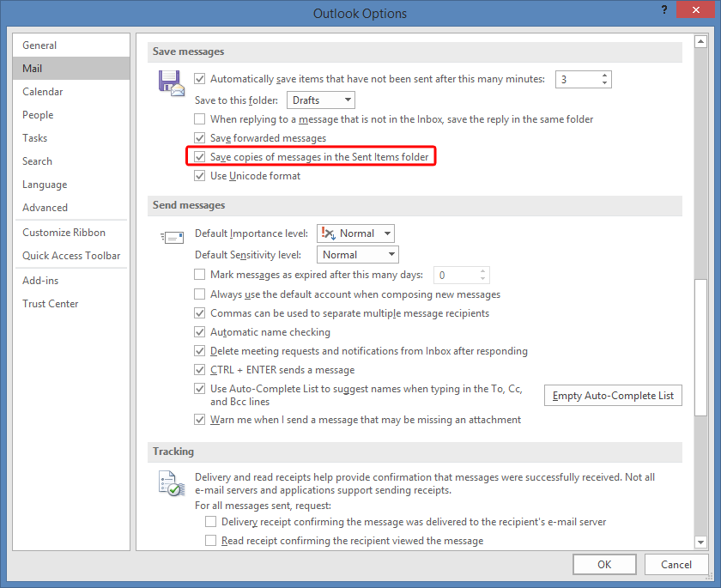Disable CTRL + ENTER sends a message
The height and width of the screenshot is (588, 721).
[x=200, y=370]
